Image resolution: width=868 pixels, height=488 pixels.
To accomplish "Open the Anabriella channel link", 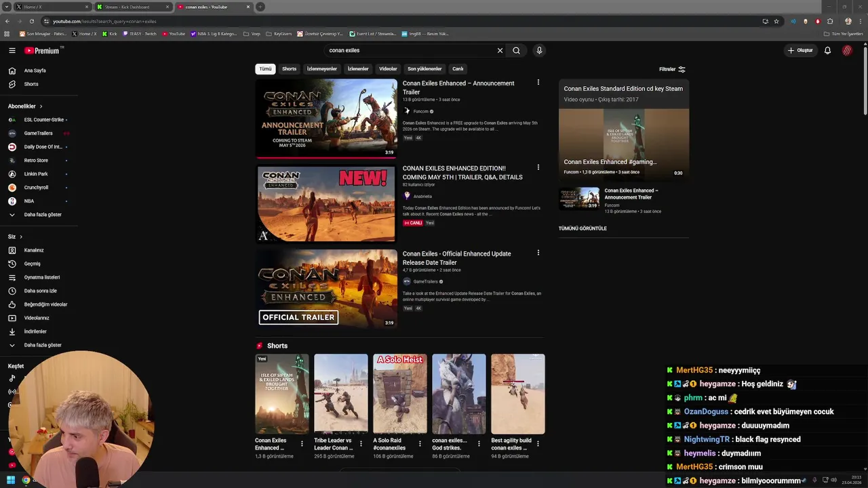I will point(422,197).
